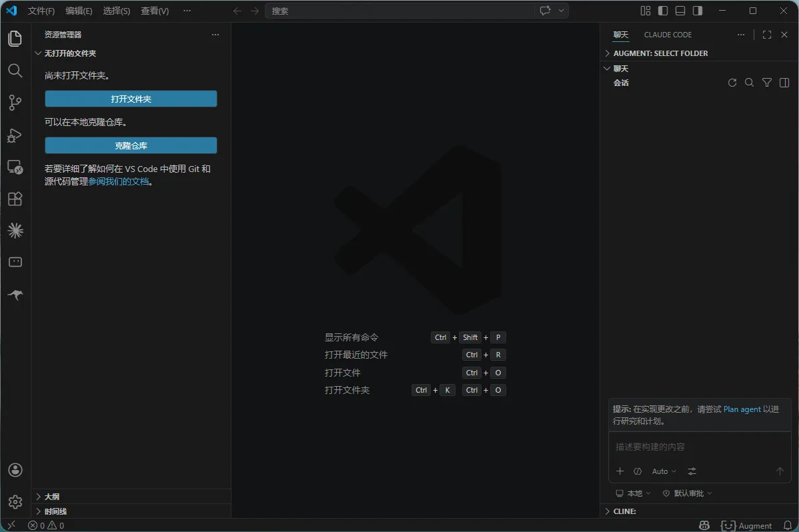799x532 pixels.
Task: Toggle the Primary Side Bar visibility
Action: (663, 11)
